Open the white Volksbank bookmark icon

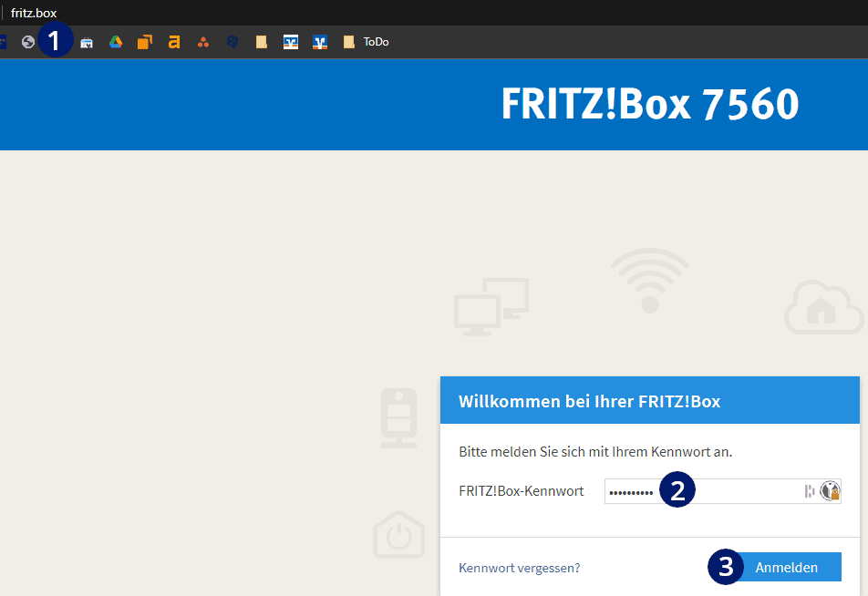point(291,42)
